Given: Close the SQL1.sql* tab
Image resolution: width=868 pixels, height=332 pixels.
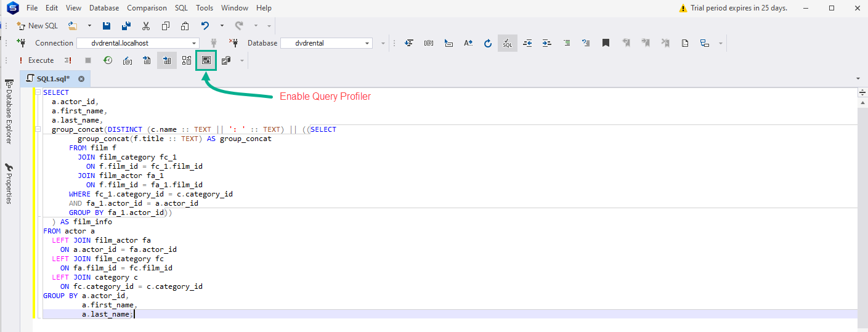Looking at the screenshot, I should tap(81, 79).
